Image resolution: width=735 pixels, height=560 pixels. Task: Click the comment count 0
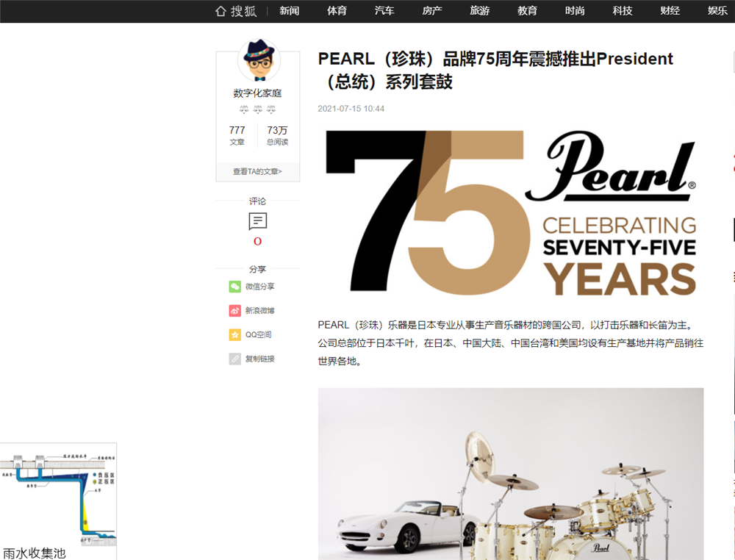coord(257,241)
